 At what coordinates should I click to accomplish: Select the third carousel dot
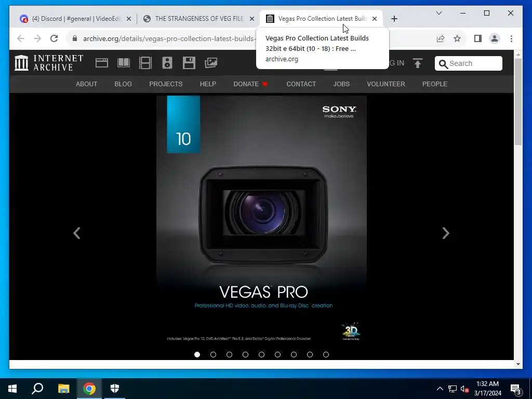point(229,354)
